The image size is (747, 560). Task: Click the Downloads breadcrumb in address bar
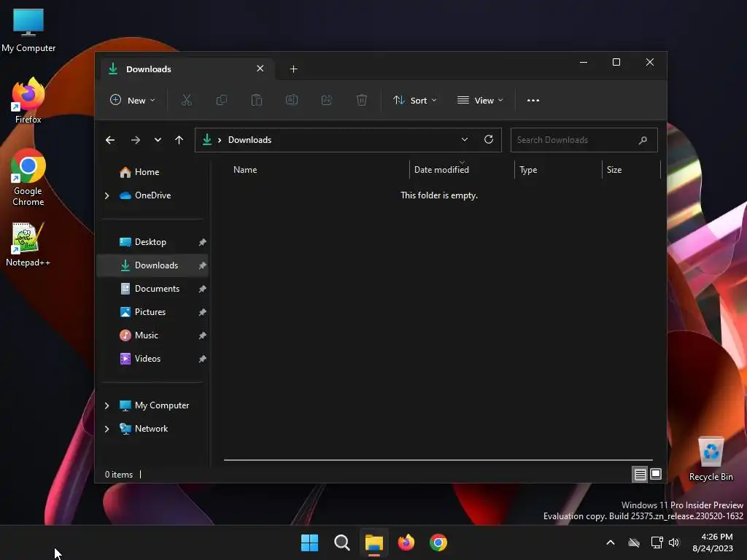pos(249,140)
